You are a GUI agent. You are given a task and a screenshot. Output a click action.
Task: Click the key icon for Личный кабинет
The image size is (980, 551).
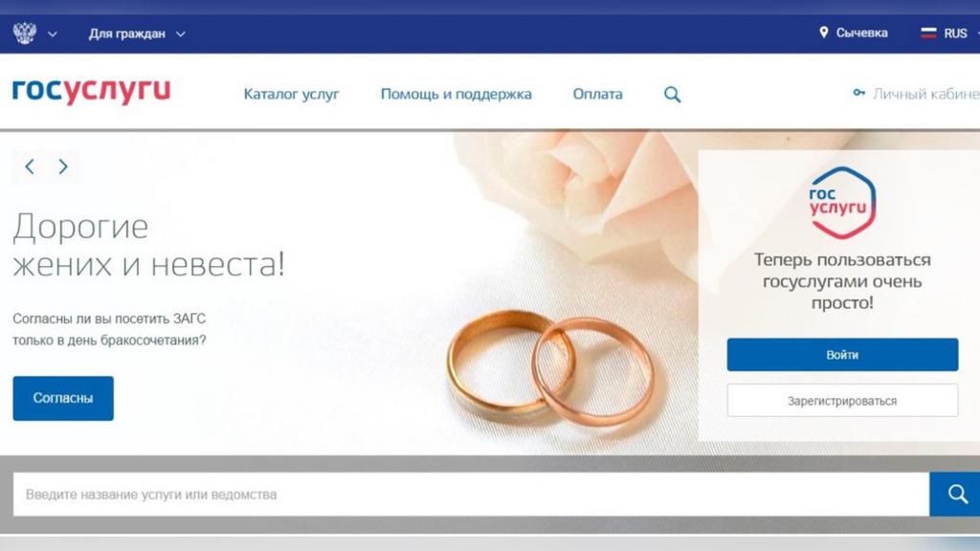click(859, 93)
